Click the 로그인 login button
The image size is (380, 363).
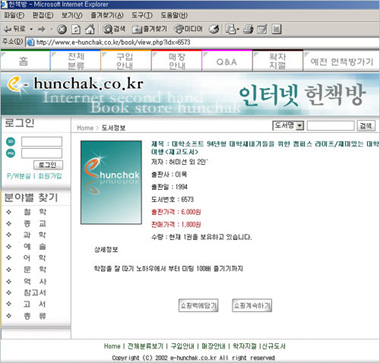pos(48,165)
